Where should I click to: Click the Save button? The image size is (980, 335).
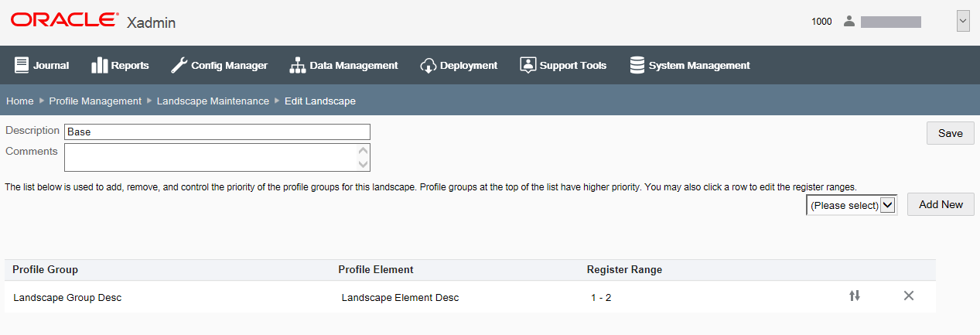tap(951, 133)
